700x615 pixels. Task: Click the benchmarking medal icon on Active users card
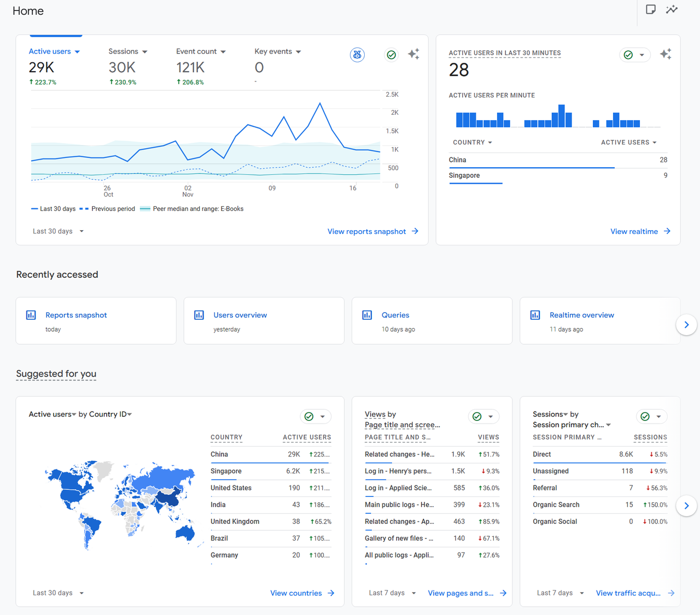(x=357, y=55)
